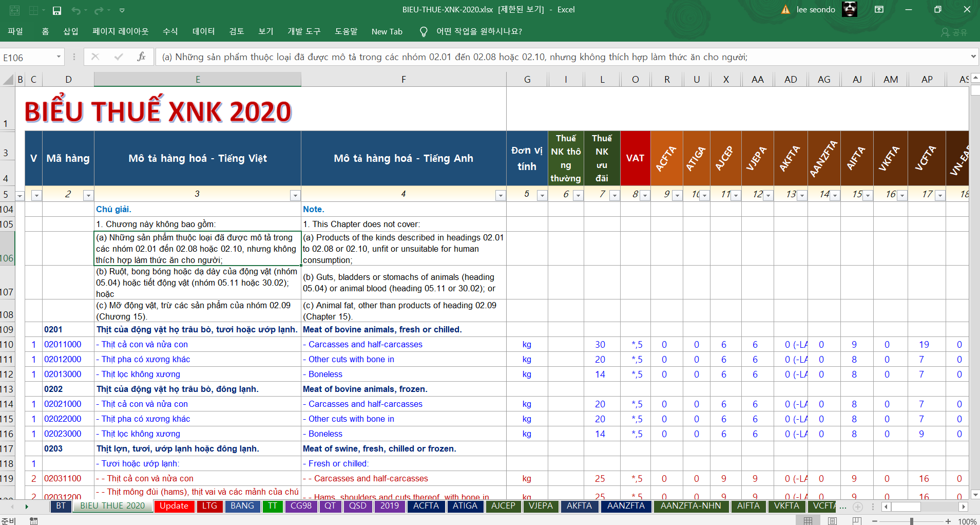The width and height of the screenshot is (980, 525).
Task: Open the New Tab ribbon tab
Action: [387, 31]
